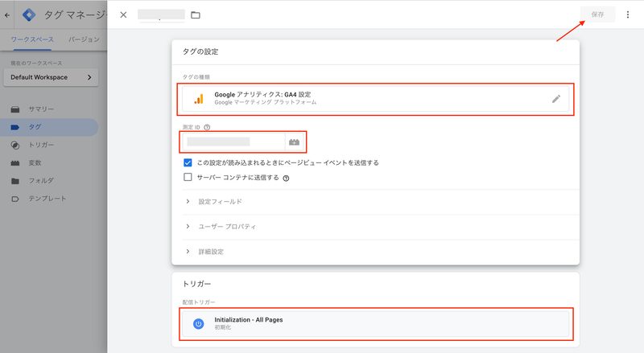Enable サーバー コンテナに送信する checkbox
This screenshot has width=644, height=353.
click(x=188, y=178)
